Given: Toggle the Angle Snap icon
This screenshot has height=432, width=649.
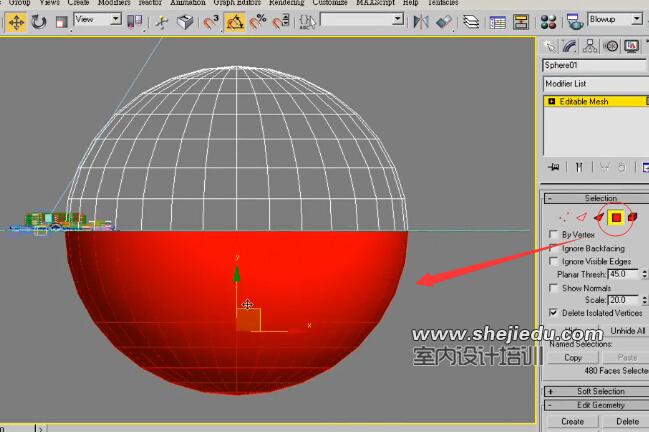Looking at the screenshot, I should click(x=234, y=22).
